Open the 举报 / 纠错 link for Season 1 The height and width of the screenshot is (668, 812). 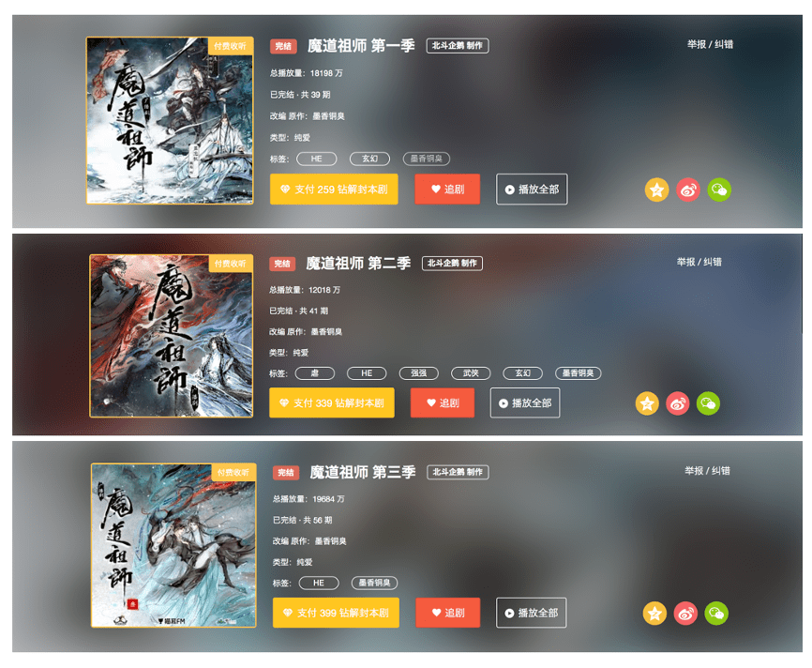[x=710, y=45]
